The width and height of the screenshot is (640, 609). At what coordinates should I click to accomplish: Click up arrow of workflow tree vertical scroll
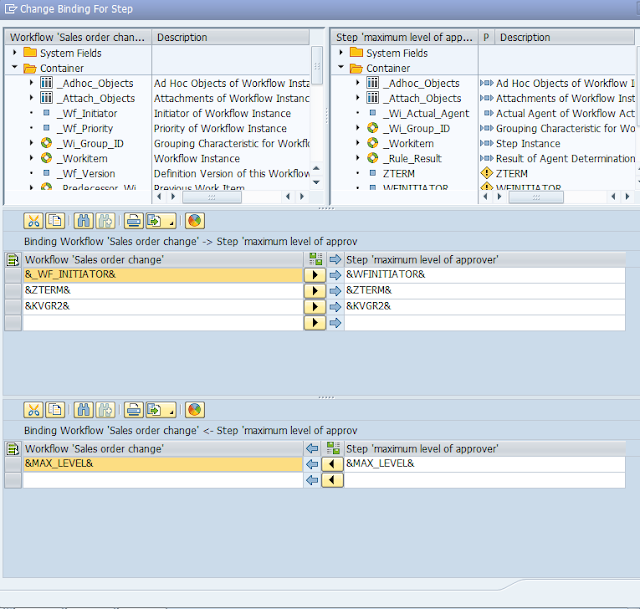316,168
